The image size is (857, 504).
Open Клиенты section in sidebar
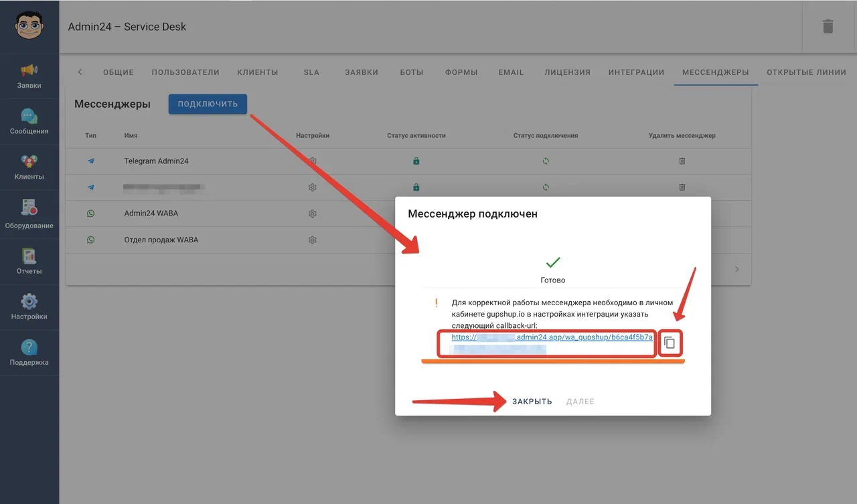point(29,167)
